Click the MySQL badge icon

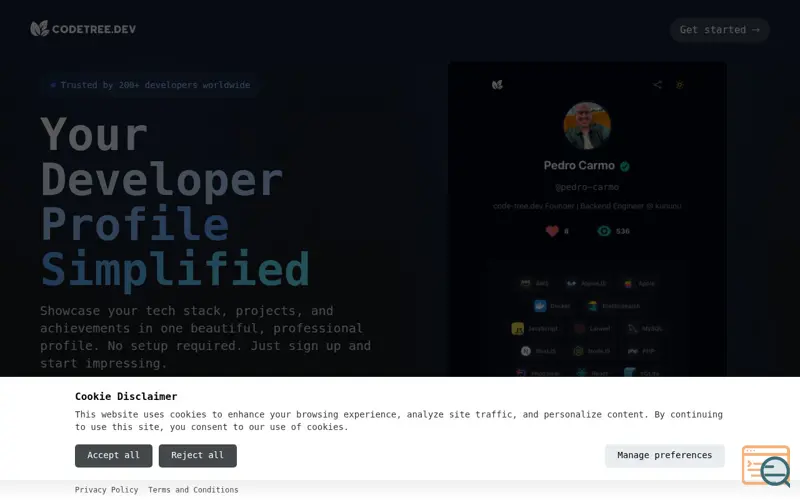click(x=633, y=329)
